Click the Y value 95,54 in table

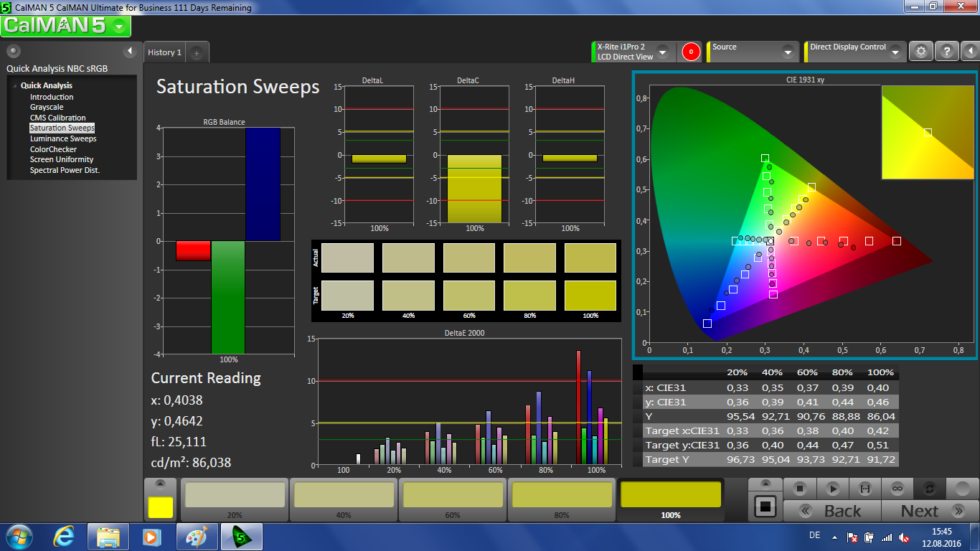pos(739,416)
